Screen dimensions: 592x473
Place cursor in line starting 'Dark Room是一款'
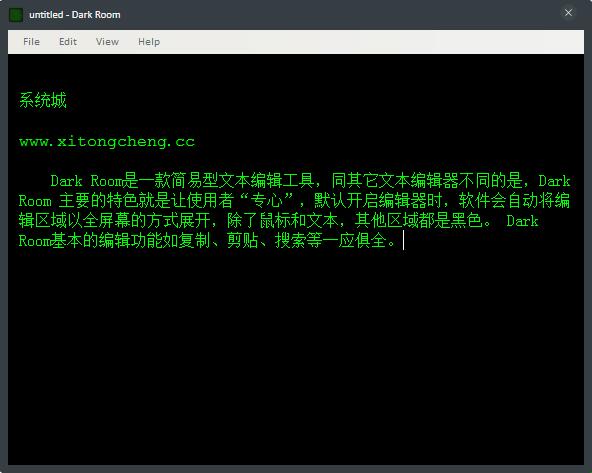click(x=310, y=181)
